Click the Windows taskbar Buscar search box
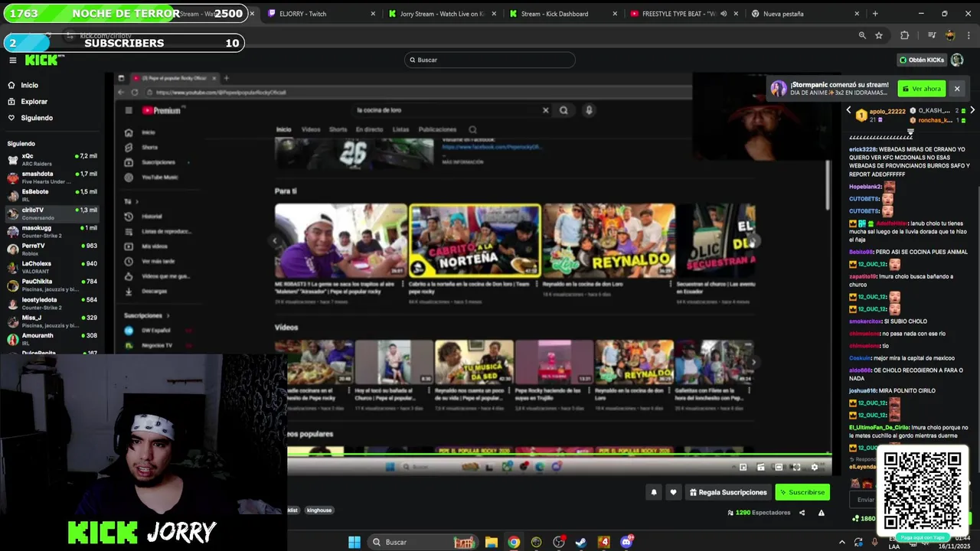Image resolution: width=980 pixels, height=551 pixels. pyautogui.click(x=421, y=542)
